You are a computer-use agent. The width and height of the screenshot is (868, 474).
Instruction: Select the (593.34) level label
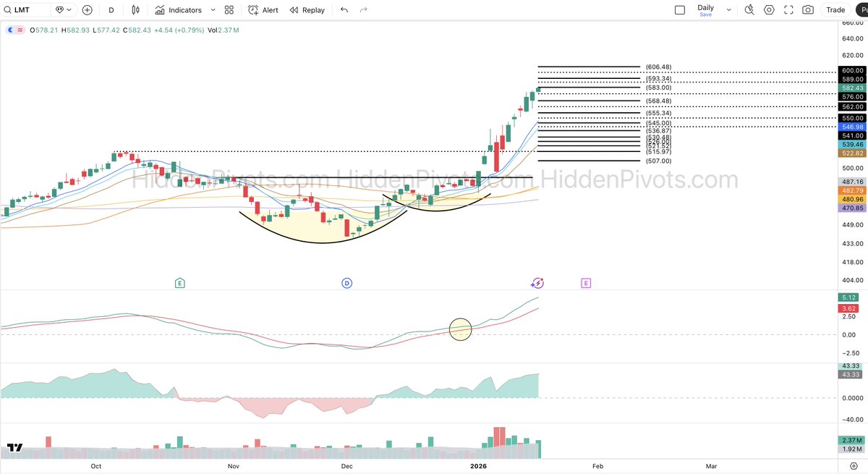tap(658, 78)
